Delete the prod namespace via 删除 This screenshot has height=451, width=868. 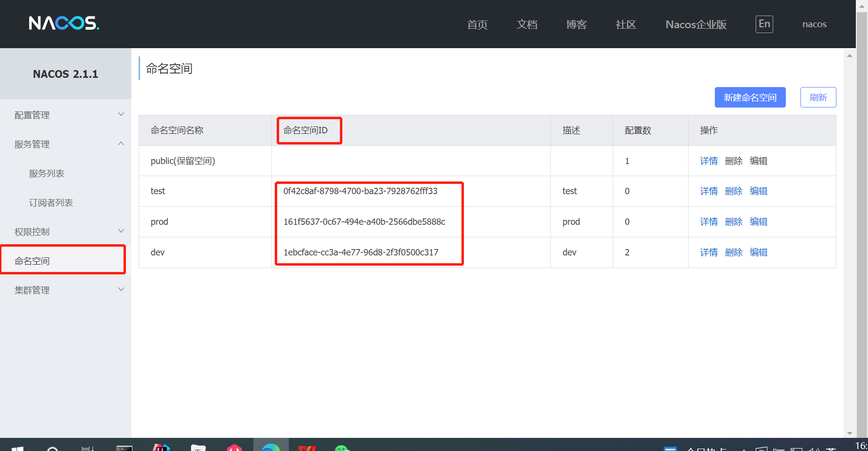point(733,222)
